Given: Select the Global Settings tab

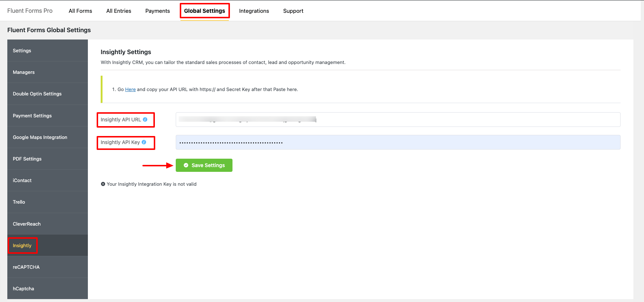Looking at the screenshot, I should coord(205,11).
